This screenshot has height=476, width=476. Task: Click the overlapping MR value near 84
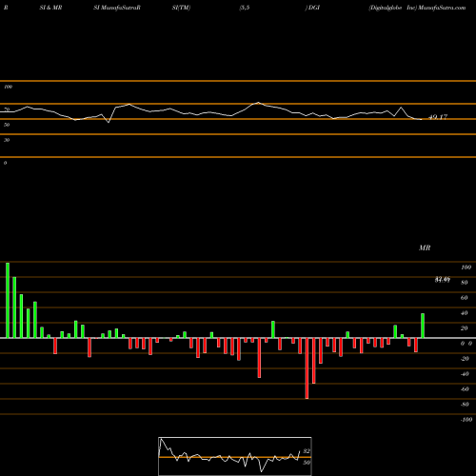pos(443,280)
